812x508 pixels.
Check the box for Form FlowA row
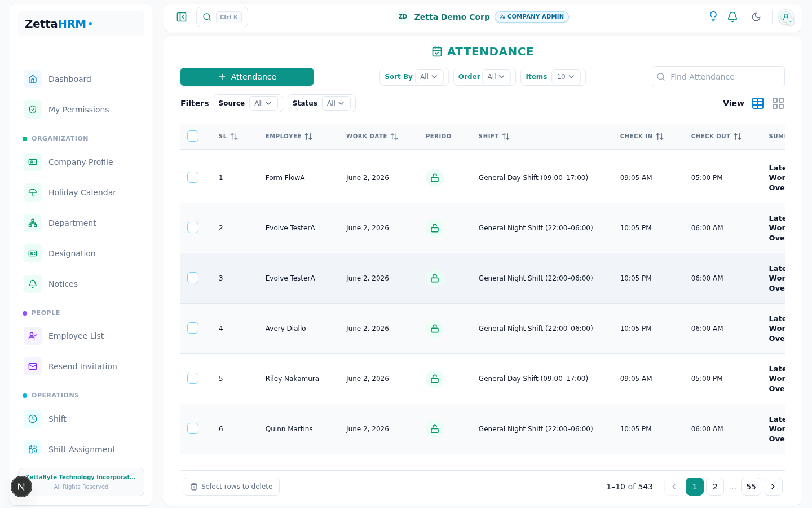pyautogui.click(x=193, y=177)
